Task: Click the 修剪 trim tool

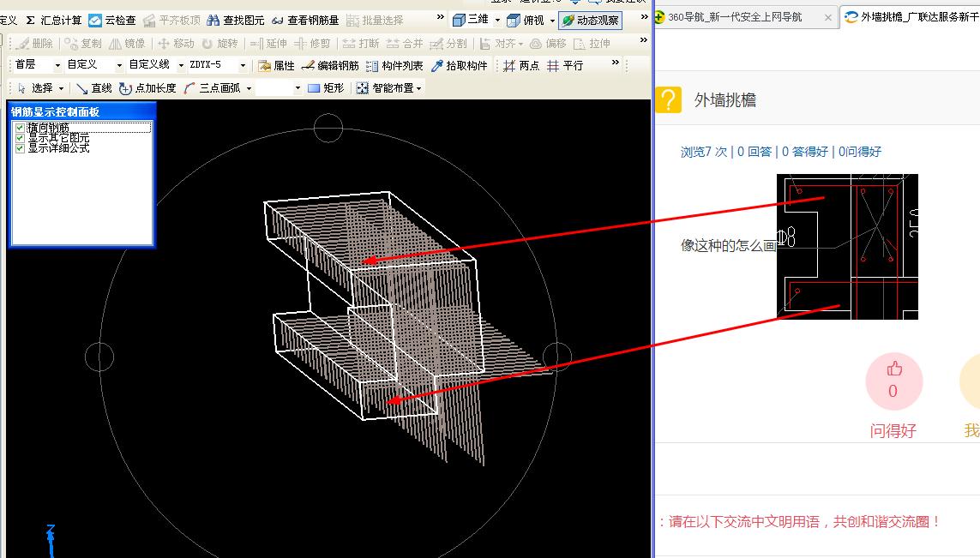Action: [312, 43]
